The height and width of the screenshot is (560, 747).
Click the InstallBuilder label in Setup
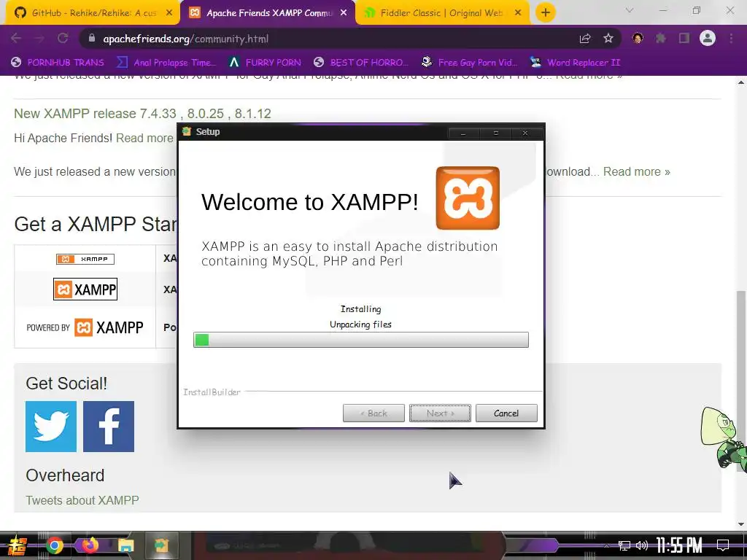pos(212,392)
